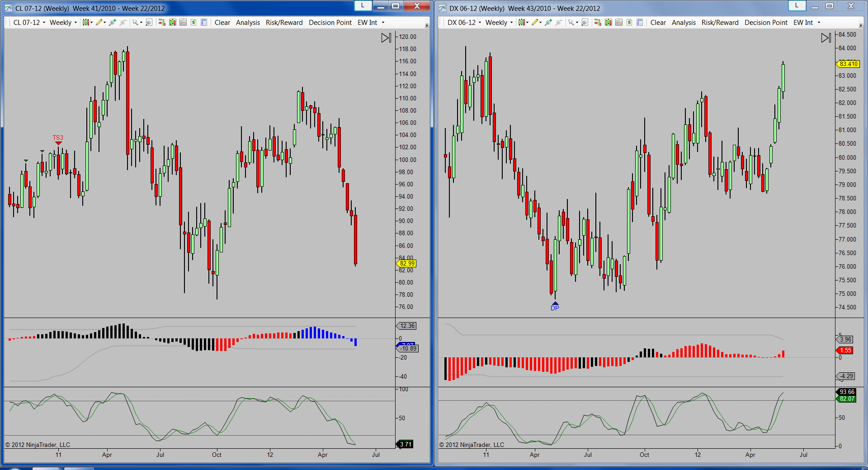Open Analysis in the CL chart toolbar
The image size is (868, 470).
[248, 23]
